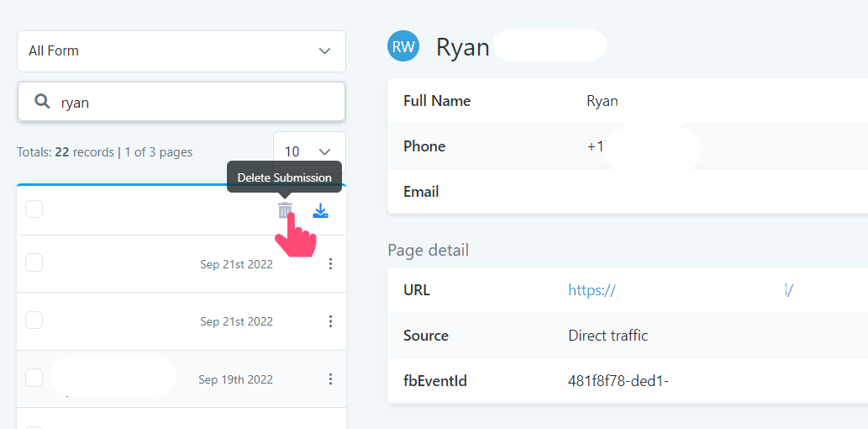Expand the 10 per page dropdown
Viewport: 868px width, 429px height.
309,151
